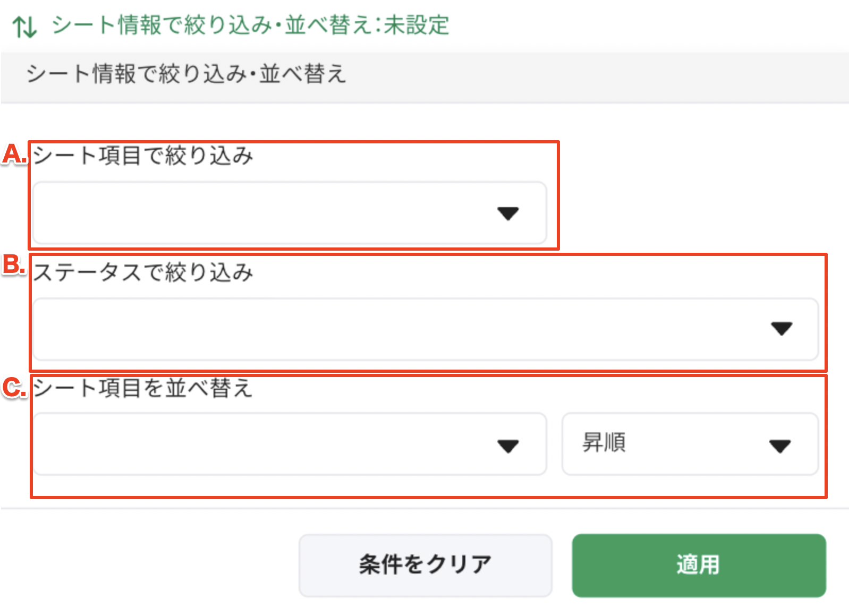Click the red B. annotation marker
The image size is (849, 616).
[x=14, y=264]
